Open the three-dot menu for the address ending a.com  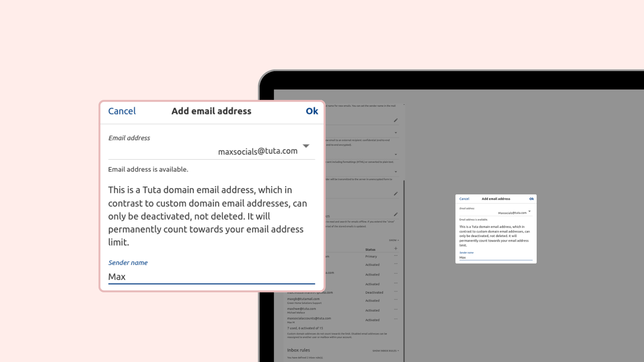click(396, 274)
